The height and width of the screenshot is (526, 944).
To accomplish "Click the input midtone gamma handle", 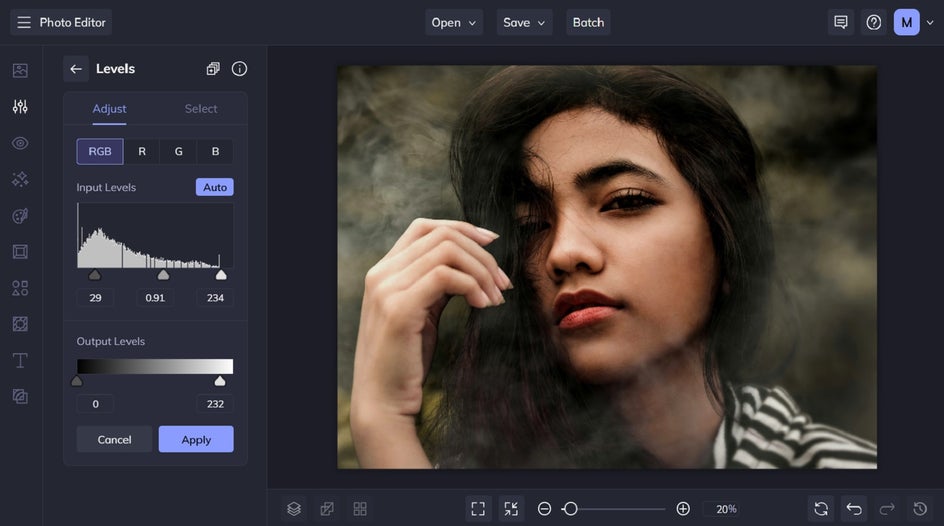I will point(163,275).
